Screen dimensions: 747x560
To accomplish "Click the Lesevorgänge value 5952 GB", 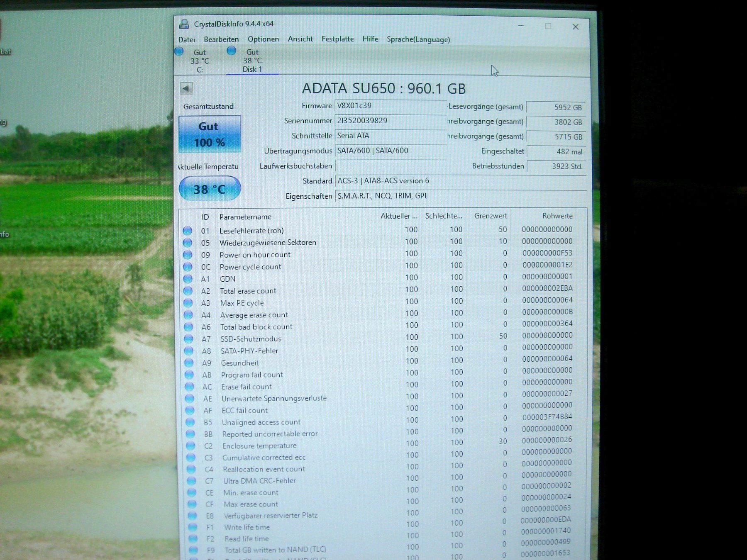I will coord(556,107).
